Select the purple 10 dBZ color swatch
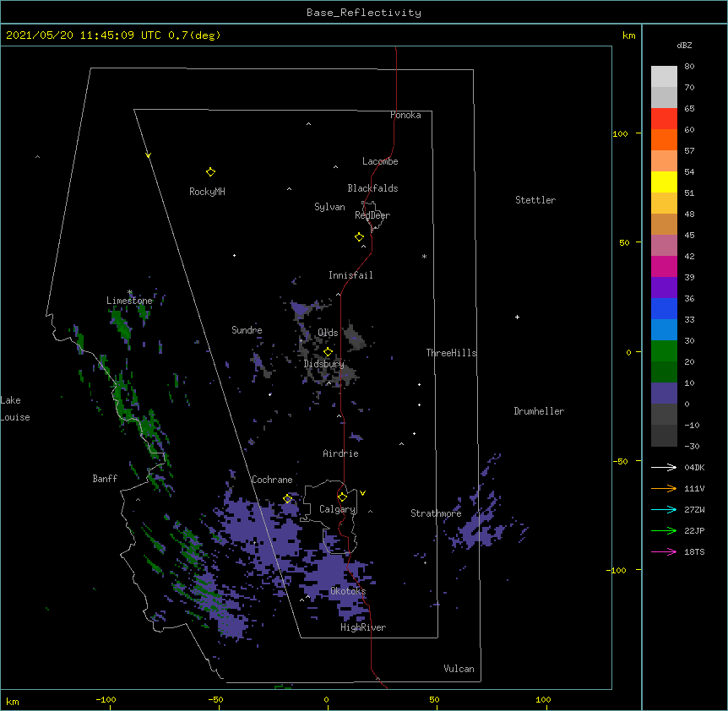Screen dimensions: 728x711 (x=664, y=393)
